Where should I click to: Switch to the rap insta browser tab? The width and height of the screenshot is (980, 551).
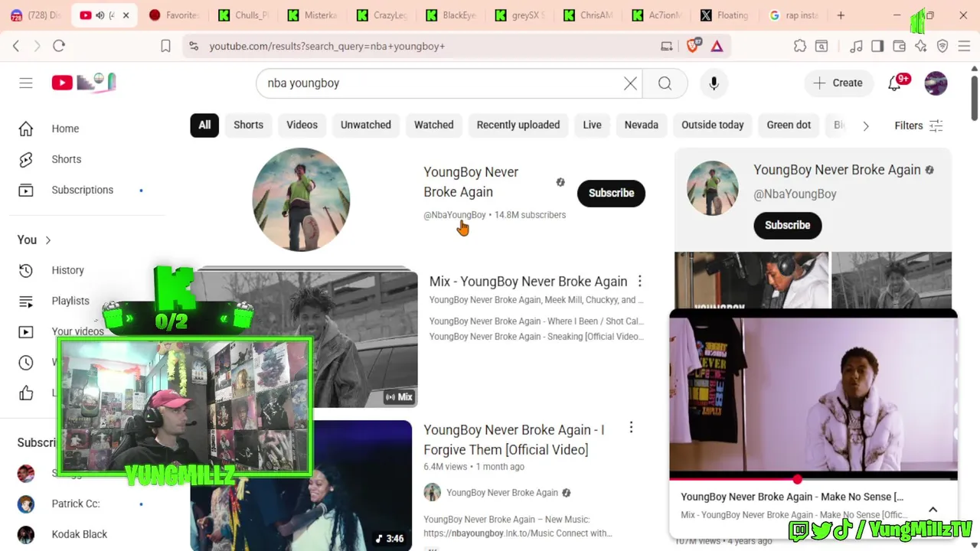[x=792, y=15]
